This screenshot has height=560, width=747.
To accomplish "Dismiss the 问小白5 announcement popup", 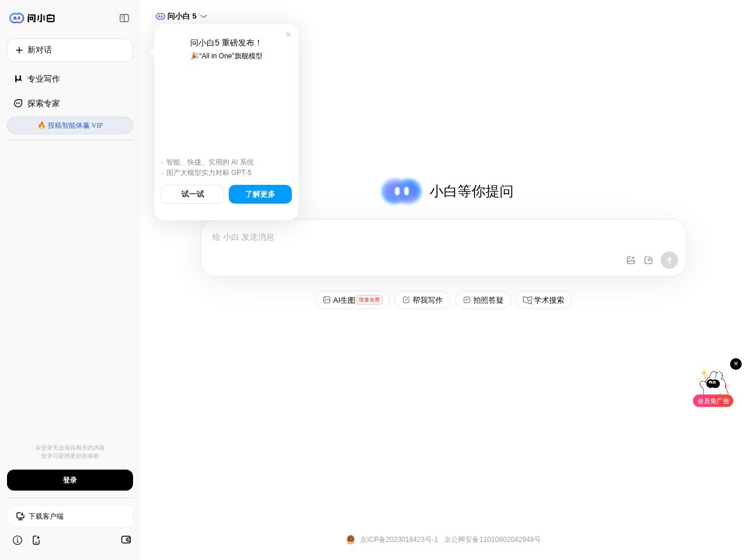I will coord(288,34).
